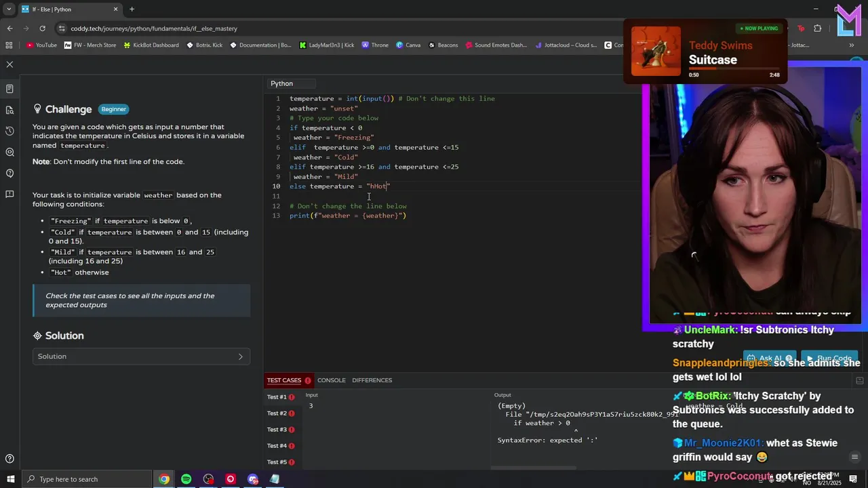Switch to the CONSOLE tab
Image resolution: width=868 pixels, height=488 pixels.
(332, 380)
